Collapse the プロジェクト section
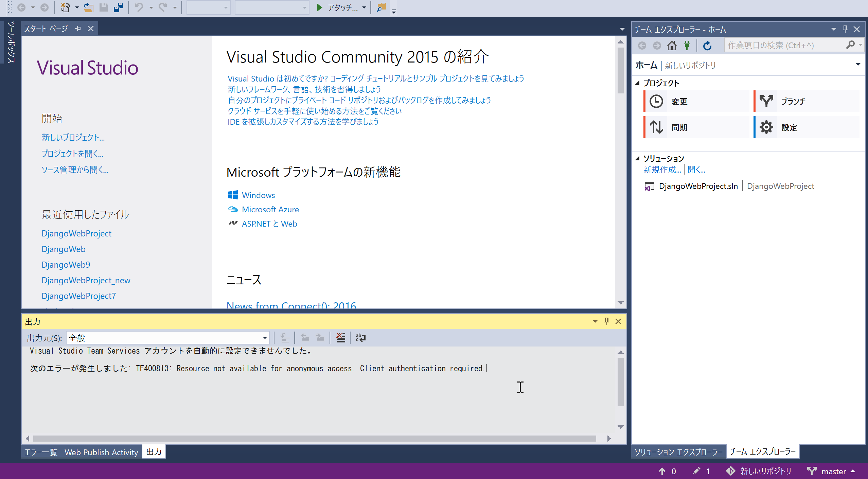Screen dimensions: 868x479 click(638, 83)
